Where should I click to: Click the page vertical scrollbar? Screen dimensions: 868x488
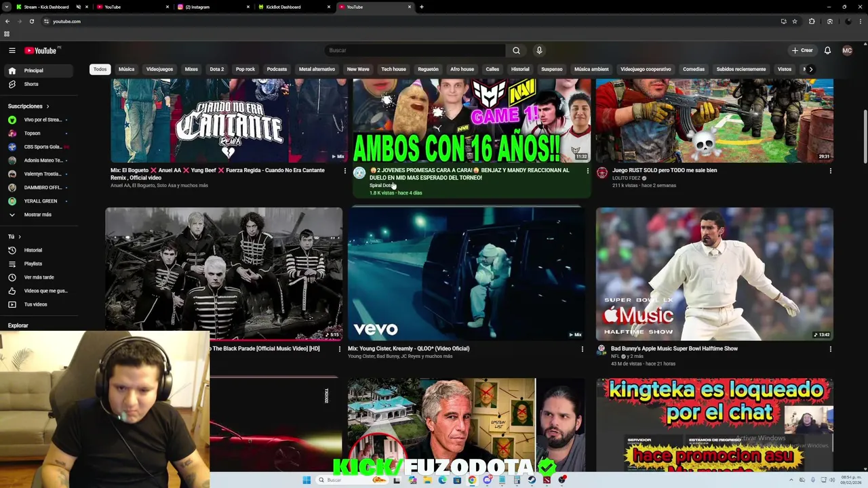click(x=865, y=136)
